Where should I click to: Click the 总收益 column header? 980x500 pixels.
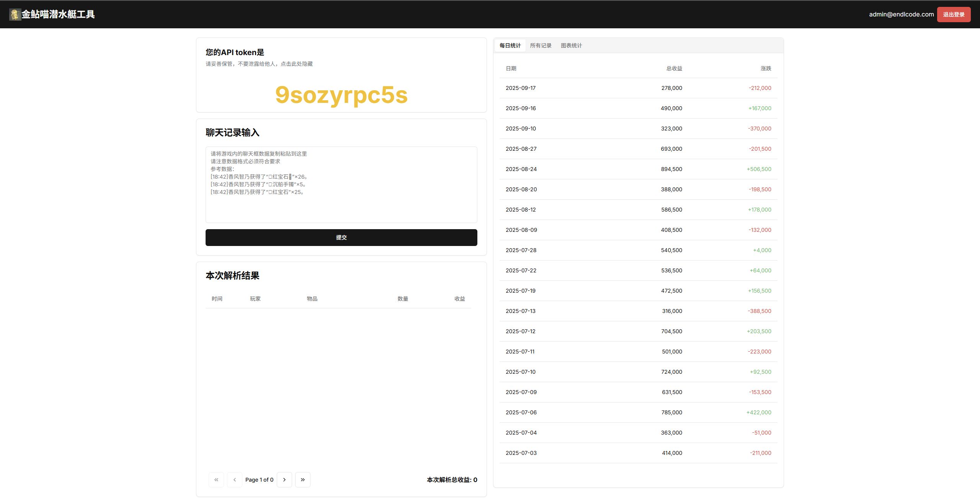[x=674, y=68]
